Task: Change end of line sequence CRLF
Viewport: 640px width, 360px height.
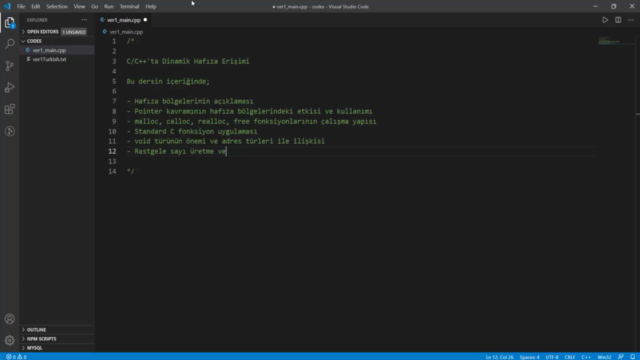Action: tap(570, 357)
